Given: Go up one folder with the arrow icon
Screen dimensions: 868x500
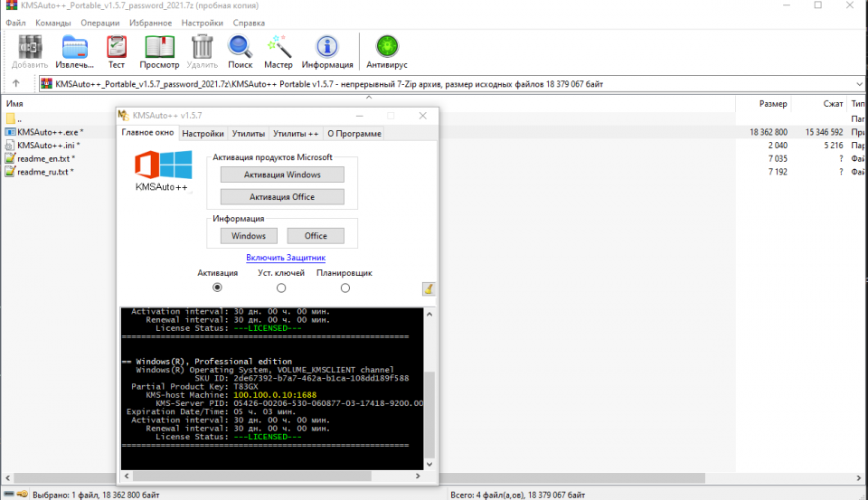Looking at the screenshot, I should coord(15,84).
